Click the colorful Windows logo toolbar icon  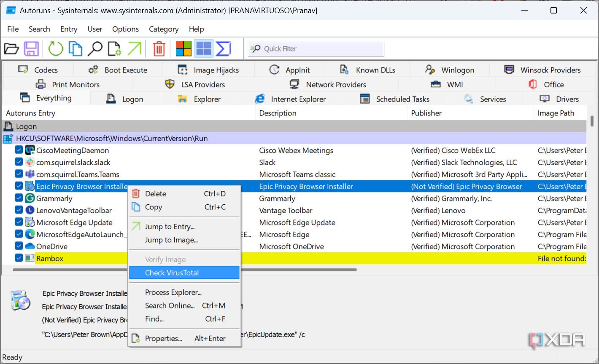tap(183, 49)
